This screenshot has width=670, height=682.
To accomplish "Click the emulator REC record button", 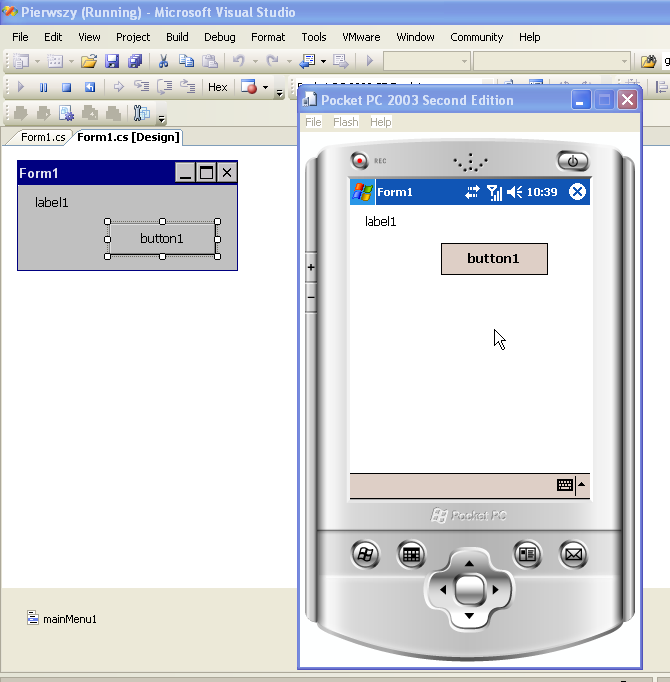I will [x=359, y=160].
